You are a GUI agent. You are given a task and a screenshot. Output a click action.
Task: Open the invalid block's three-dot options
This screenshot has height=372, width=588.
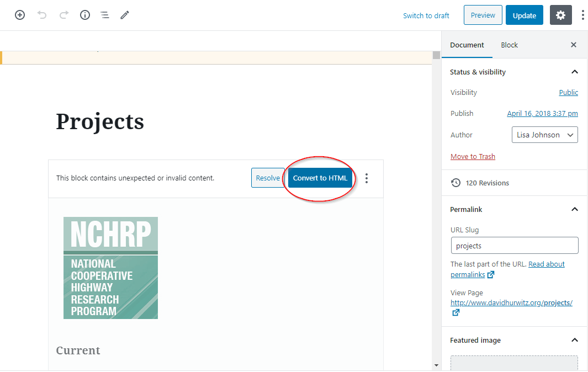tap(367, 178)
